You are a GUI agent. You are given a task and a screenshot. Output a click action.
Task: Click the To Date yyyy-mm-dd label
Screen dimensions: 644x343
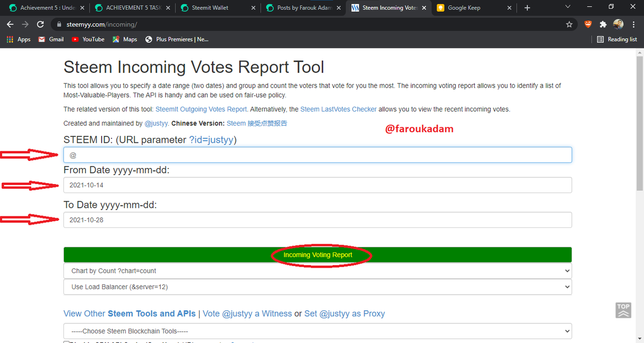point(110,205)
